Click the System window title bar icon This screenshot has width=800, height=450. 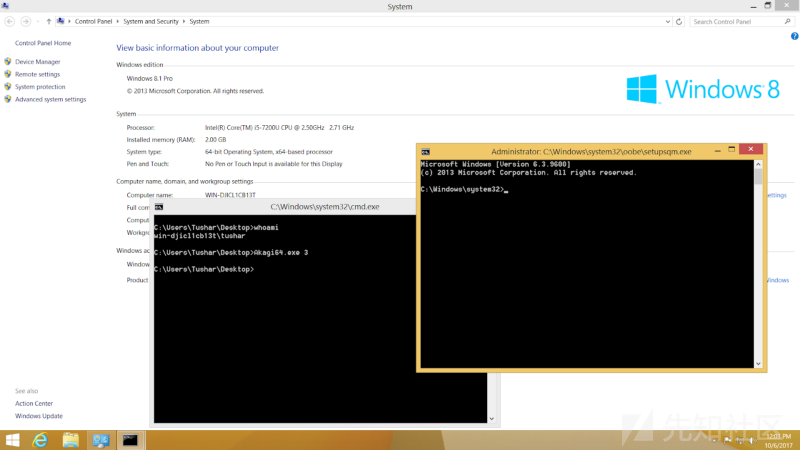5,6
